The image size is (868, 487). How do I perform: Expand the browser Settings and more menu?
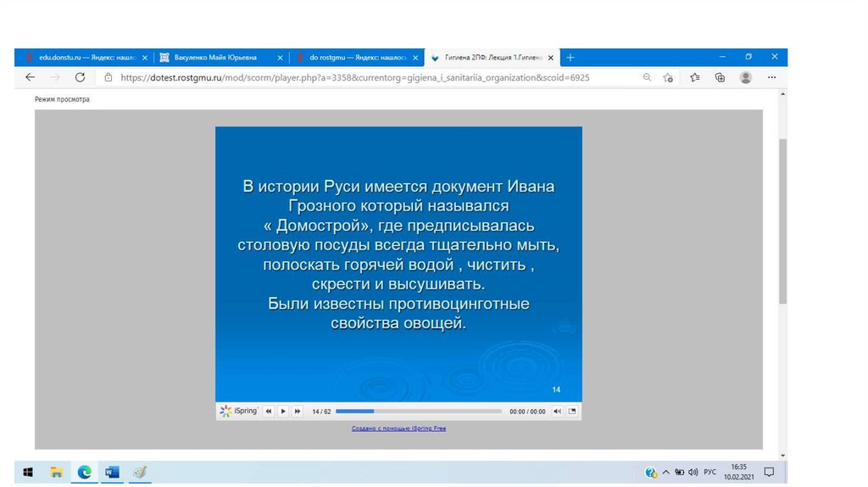click(x=771, y=77)
